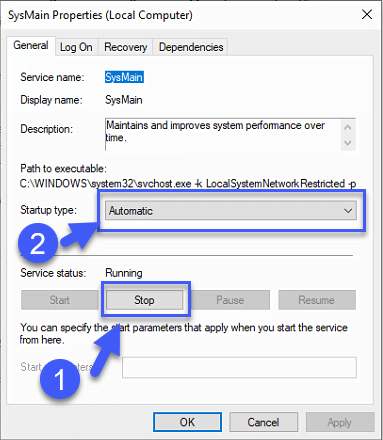Image resolution: width=383 pixels, height=440 pixels.
Task: Confirm changes with the OK button
Action: click(x=187, y=422)
